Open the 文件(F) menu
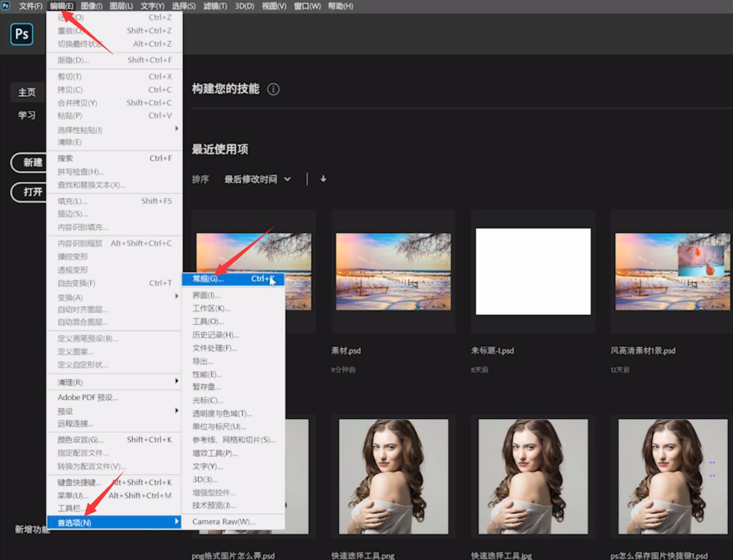Screen dimensions: 733x560 [31, 6]
